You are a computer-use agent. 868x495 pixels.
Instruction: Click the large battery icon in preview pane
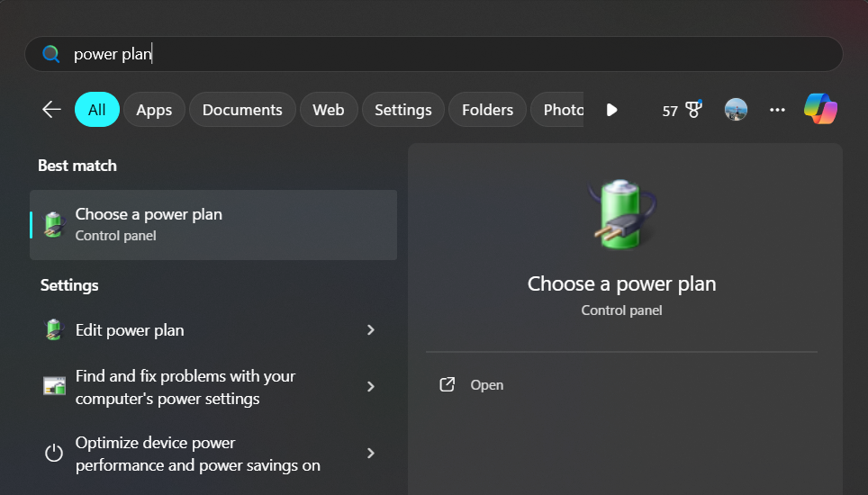[x=621, y=213]
